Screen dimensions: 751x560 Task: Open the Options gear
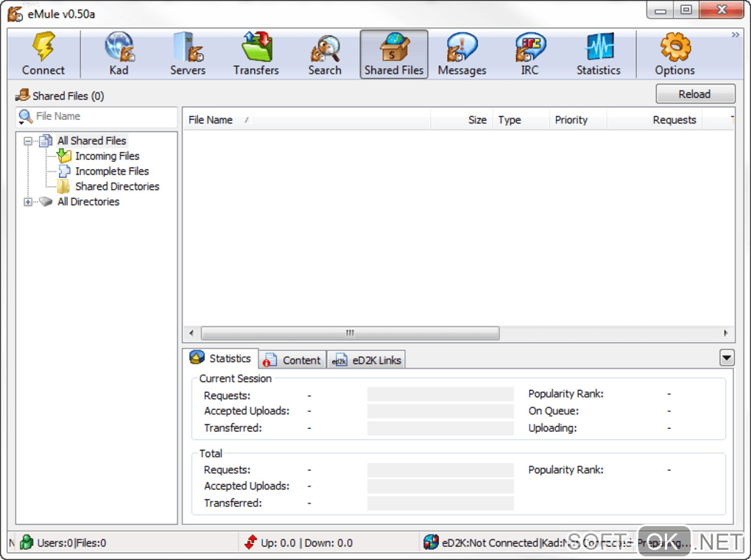point(675,54)
